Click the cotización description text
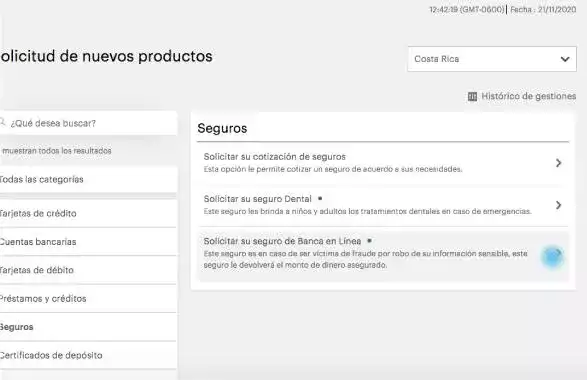 click(x=333, y=169)
